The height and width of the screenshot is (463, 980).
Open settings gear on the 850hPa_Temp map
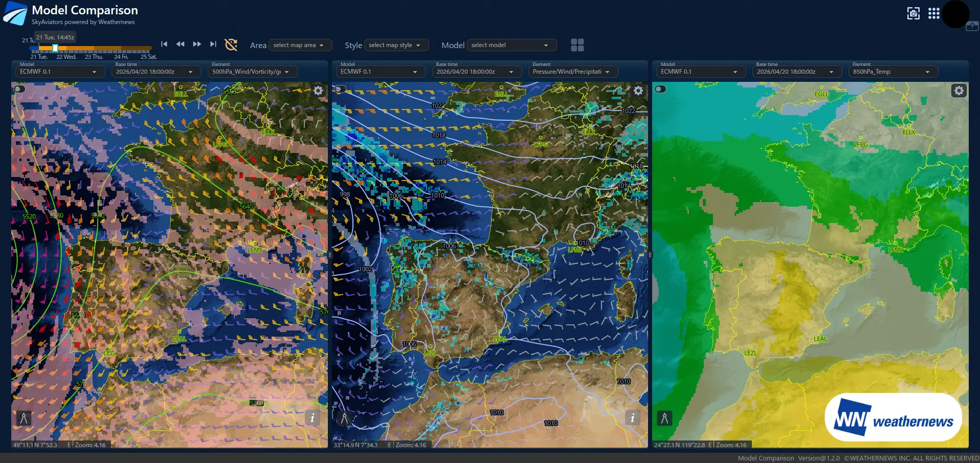click(959, 91)
